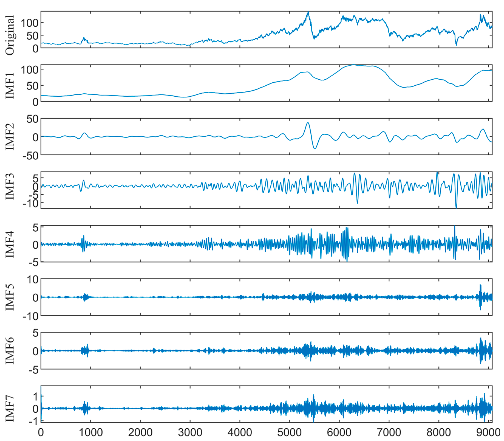Viewport: 504px width, 441px height.
Task: Click the IMF1 curve maximum near 6300
Action: (x=353, y=65)
